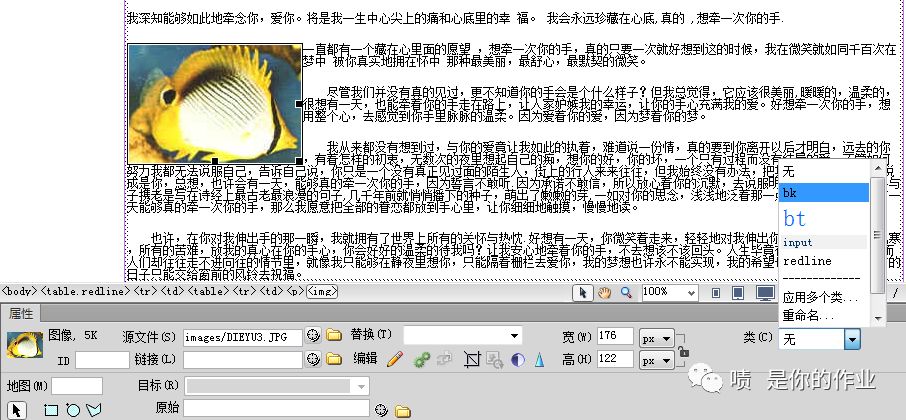Select bt class in the list
Screen dimensions: 906x420
tap(824, 218)
